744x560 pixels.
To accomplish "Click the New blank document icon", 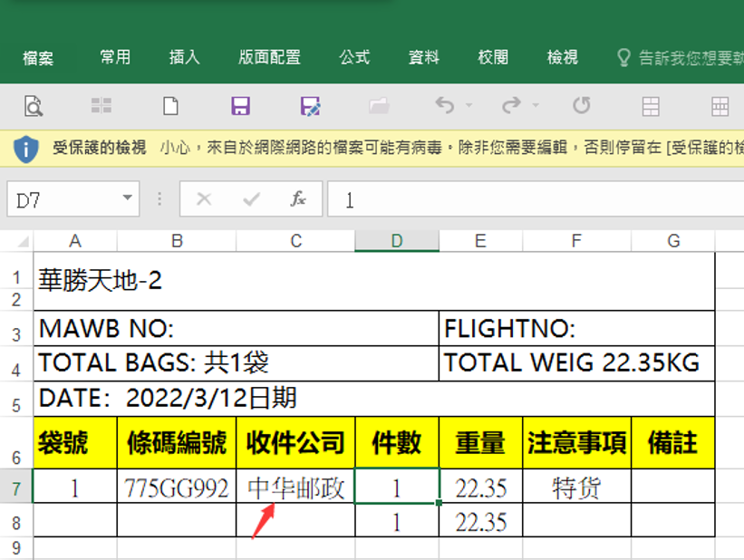I will 170,106.
